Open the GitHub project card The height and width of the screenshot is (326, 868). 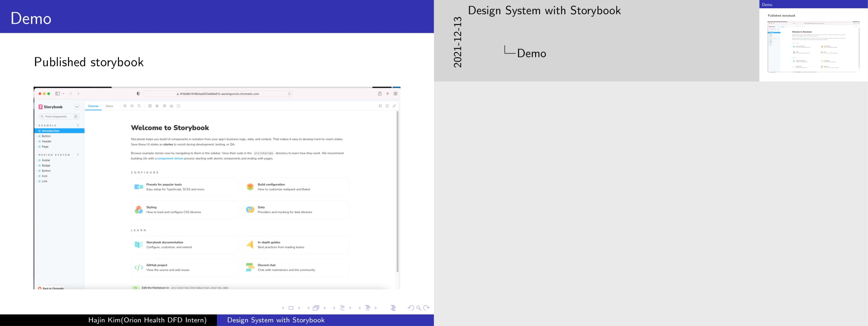point(184,267)
